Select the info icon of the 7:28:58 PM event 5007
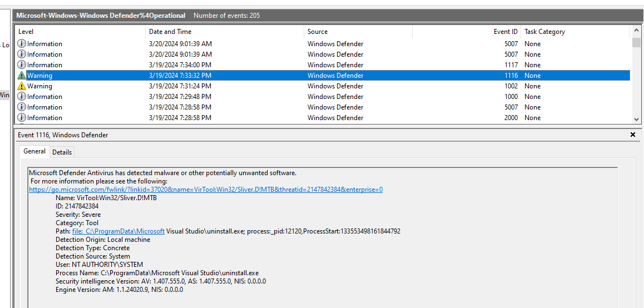The height and width of the screenshot is (308, 644). [x=22, y=107]
